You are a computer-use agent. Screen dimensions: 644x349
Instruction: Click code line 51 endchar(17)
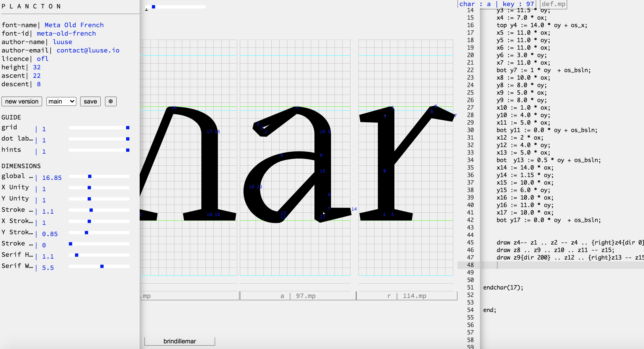click(x=503, y=288)
